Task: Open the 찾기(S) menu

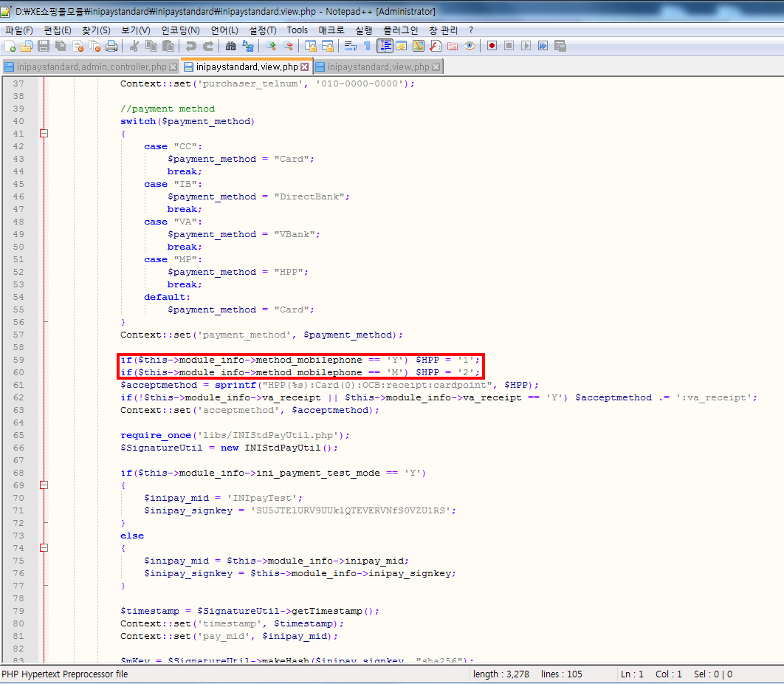Action: (96, 30)
